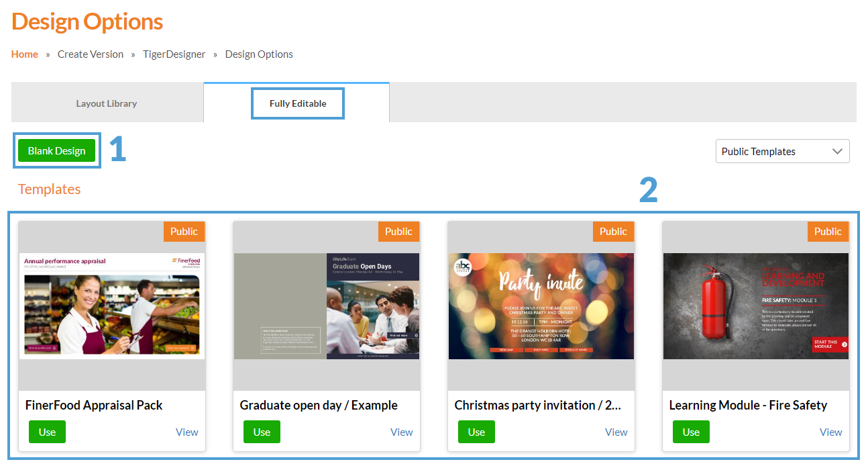Image resolution: width=868 pixels, height=466 pixels.
Task: View the Graduate open day template
Action: [x=401, y=432]
